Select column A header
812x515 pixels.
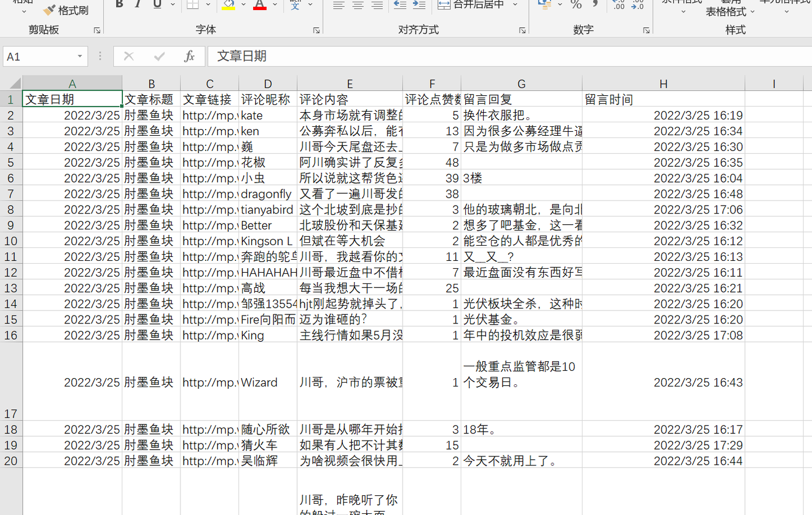(x=72, y=83)
